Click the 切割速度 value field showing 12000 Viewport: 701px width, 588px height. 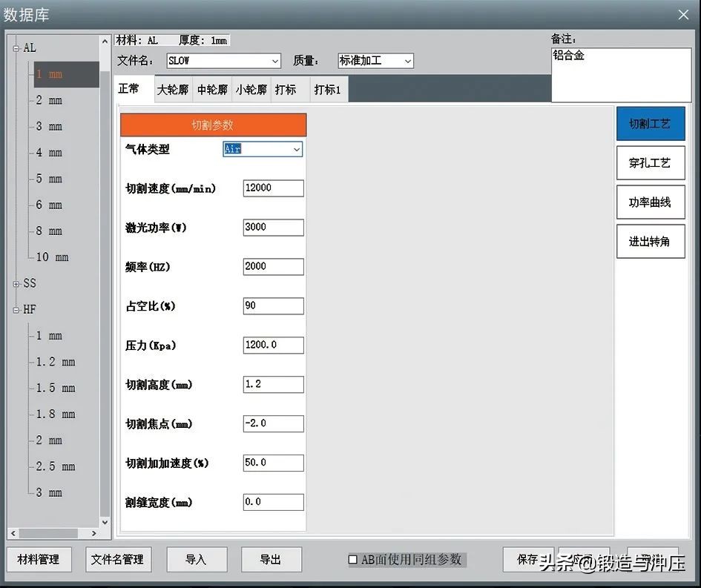tap(272, 188)
